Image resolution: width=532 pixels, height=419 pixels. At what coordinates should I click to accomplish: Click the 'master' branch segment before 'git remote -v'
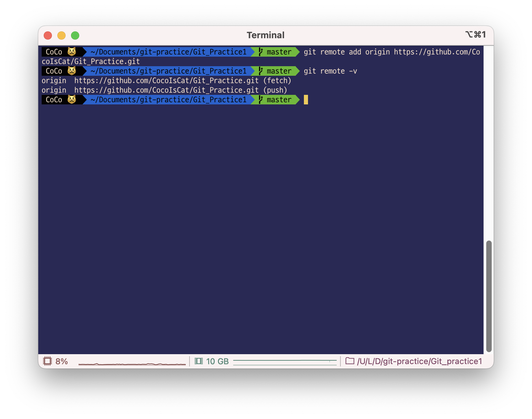pyautogui.click(x=275, y=71)
